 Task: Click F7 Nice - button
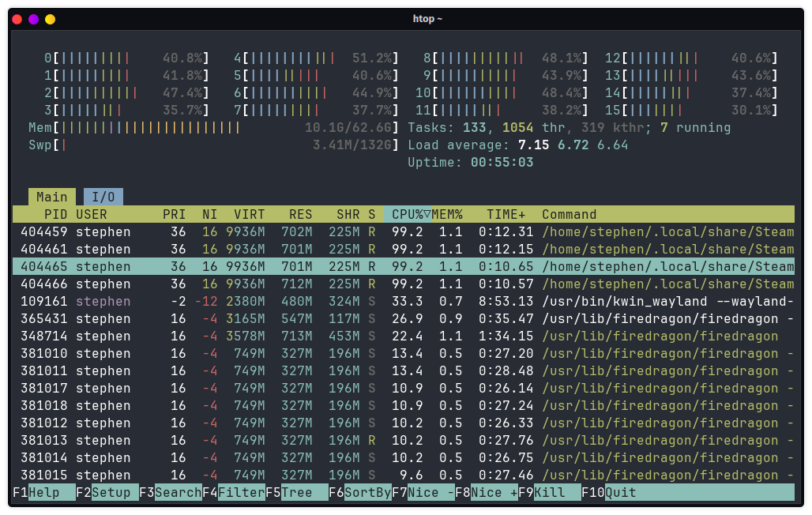(423, 492)
